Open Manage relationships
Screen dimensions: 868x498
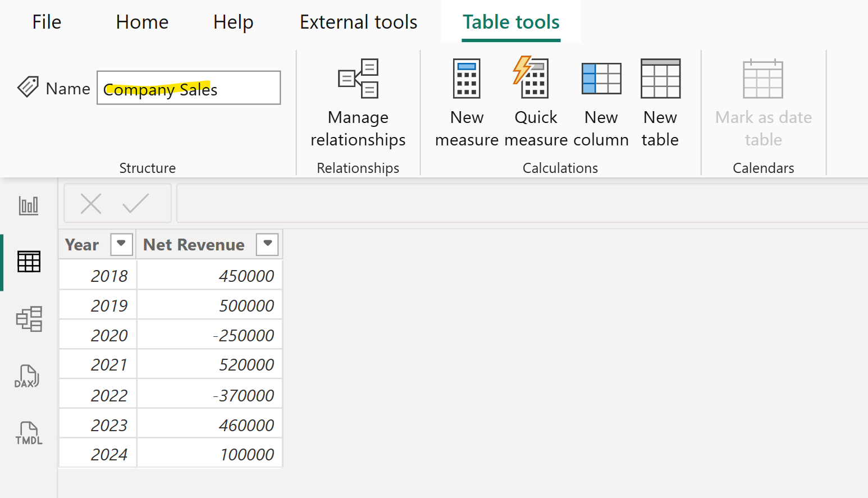pos(358,101)
